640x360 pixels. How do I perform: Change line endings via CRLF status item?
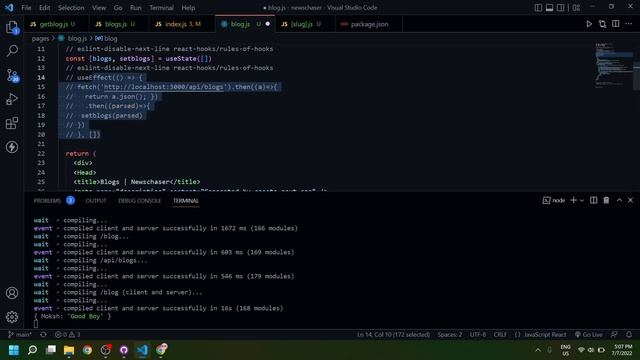click(500, 335)
